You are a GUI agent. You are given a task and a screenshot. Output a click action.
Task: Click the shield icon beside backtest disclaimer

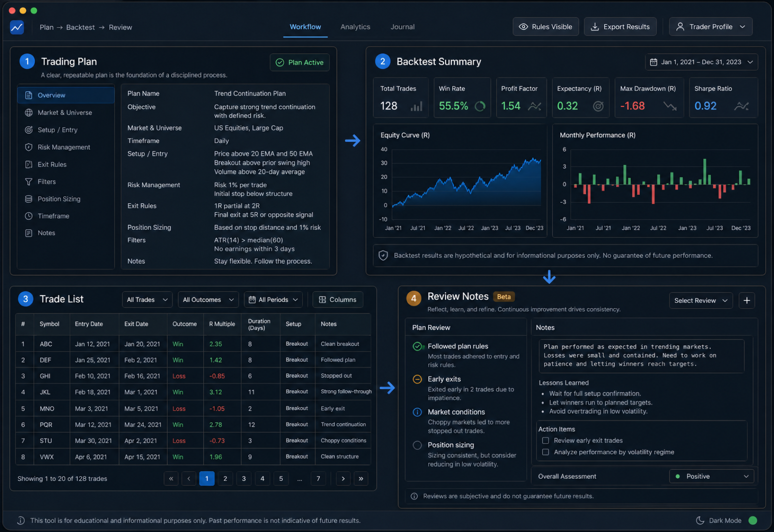coord(383,255)
